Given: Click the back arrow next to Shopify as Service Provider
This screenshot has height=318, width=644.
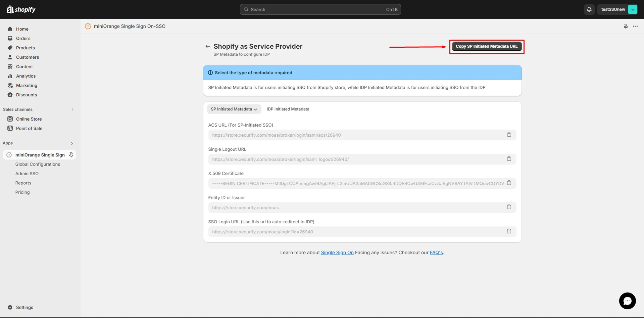Looking at the screenshot, I should click(x=207, y=46).
